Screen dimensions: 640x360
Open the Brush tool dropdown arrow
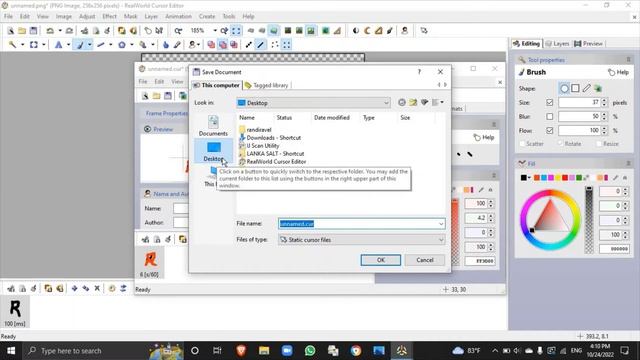point(89,45)
